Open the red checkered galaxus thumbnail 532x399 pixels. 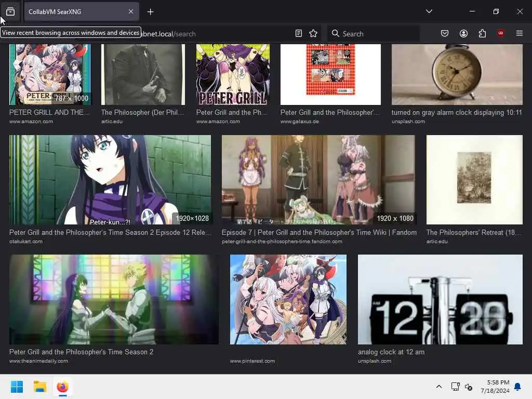tap(330, 74)
